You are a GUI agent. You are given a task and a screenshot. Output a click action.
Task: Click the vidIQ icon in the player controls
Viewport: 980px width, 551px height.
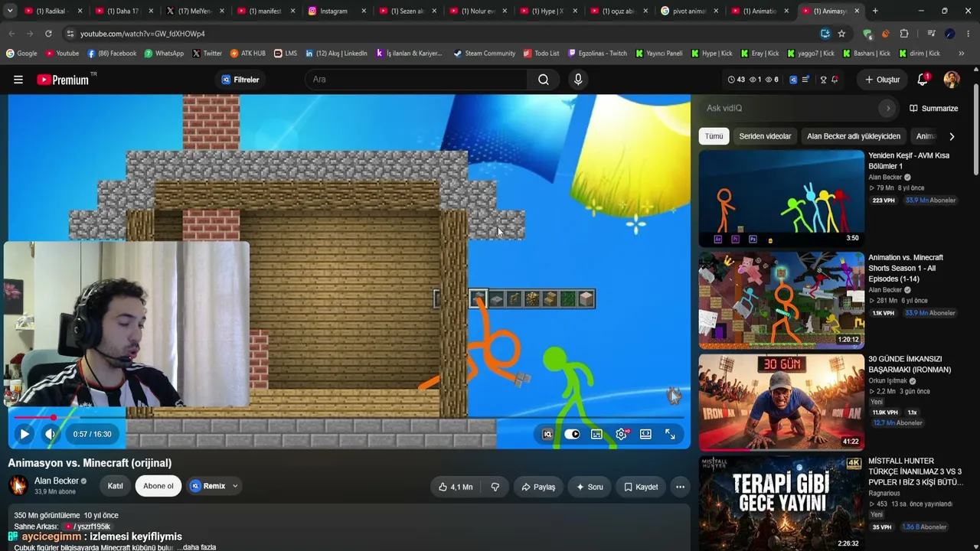[x=547, y=434]
